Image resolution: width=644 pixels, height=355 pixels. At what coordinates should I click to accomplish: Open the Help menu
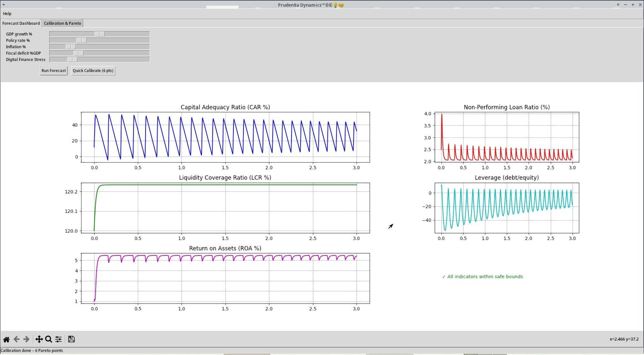click(7, 14)
